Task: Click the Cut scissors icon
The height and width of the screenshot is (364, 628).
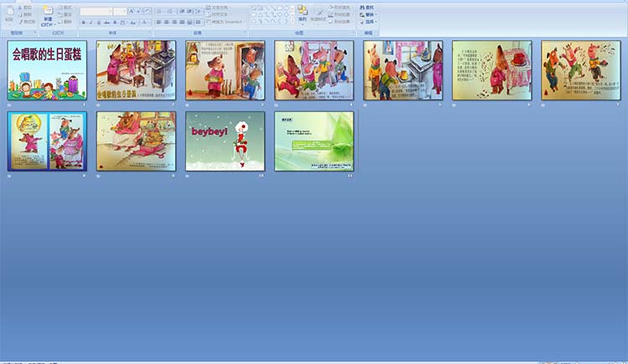Action: pyautogui.click(x=19, y=8)
